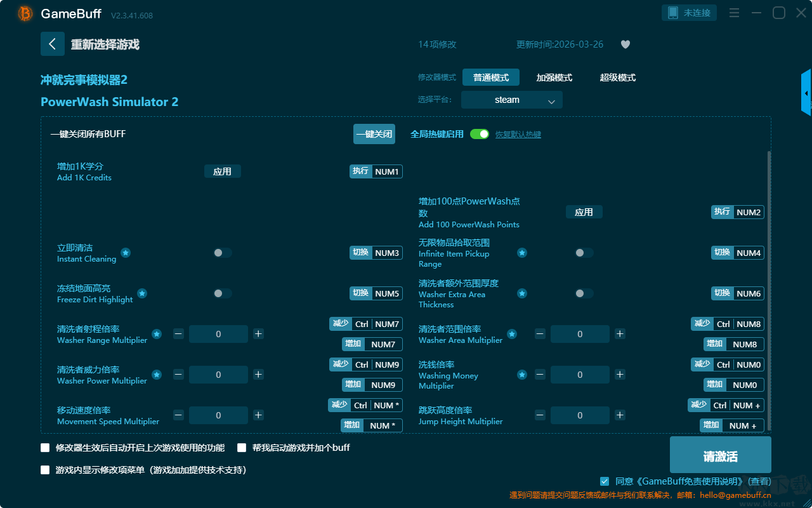Go back with the arrow button
The height and width of the screenshot is (508, 812).
click(53, 44)
